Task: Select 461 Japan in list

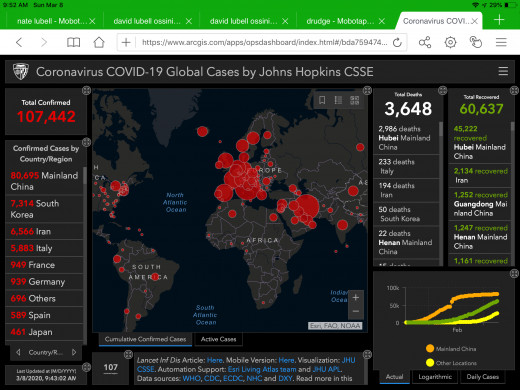Action: tap(44, 332)
